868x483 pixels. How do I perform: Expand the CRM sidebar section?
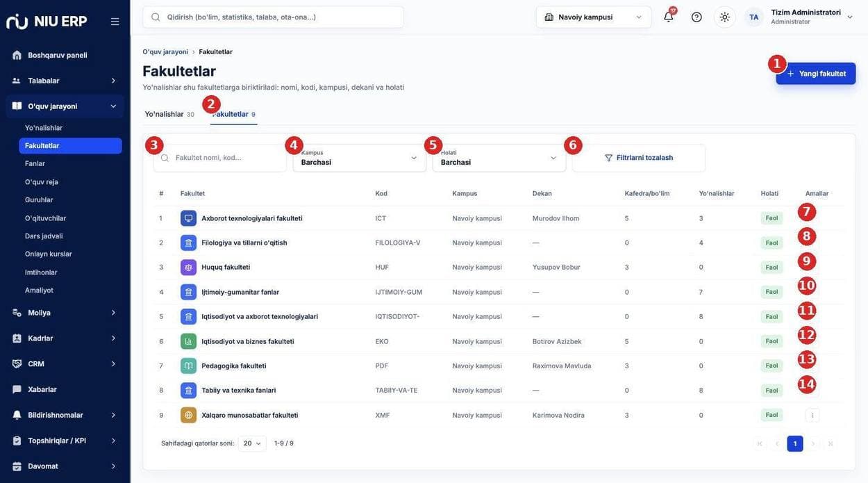click(x=65, y=363)
